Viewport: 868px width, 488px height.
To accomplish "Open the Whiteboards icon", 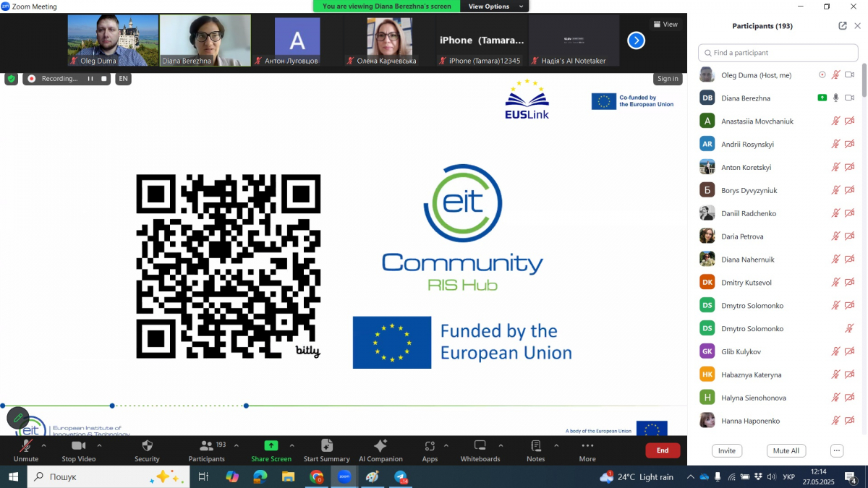I will tap(480, 446).
